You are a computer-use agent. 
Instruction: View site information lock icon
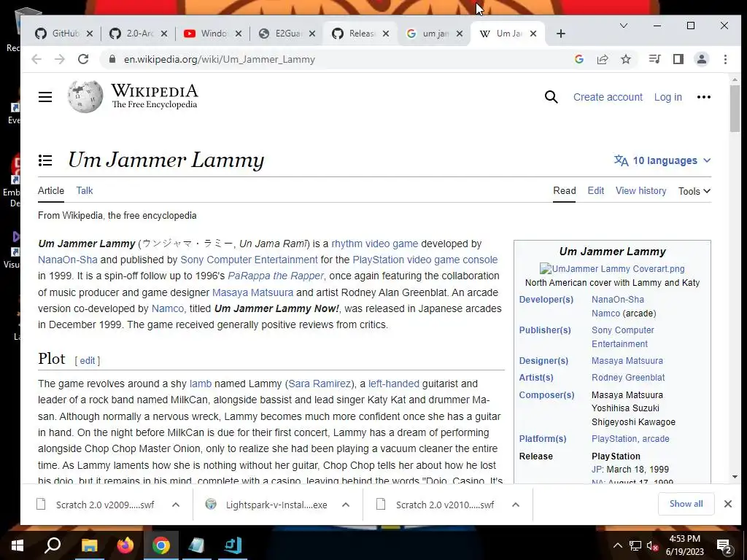(112, 59)
